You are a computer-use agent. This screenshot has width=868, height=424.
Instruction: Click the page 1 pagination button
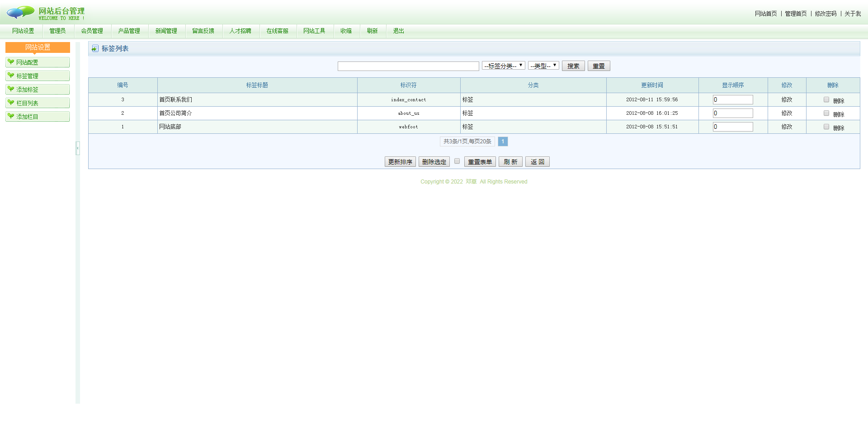[503, 141]
